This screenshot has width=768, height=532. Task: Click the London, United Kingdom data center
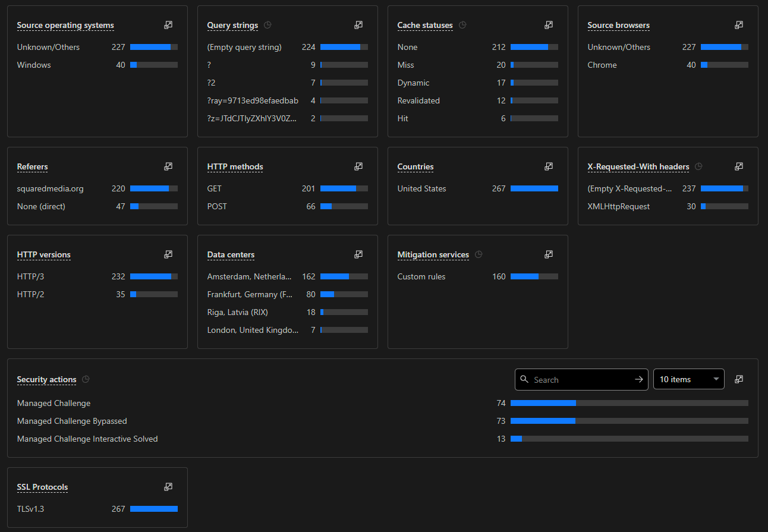coord(288,330)
